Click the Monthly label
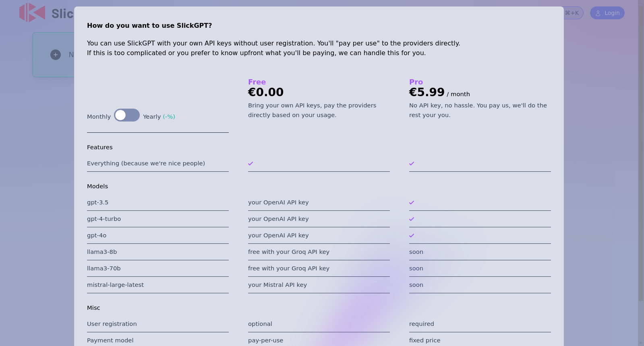Image resolution: width=644 pixels, height=346 pixels. [x=99, y=117]
